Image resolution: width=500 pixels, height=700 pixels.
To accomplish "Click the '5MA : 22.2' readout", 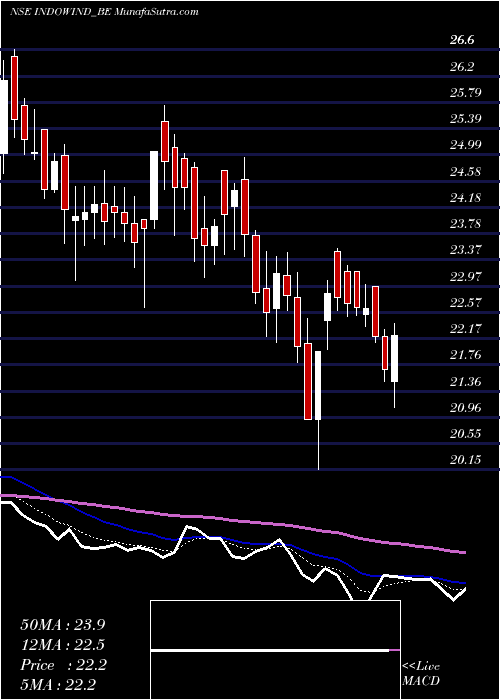I will (x=59, y=685).
